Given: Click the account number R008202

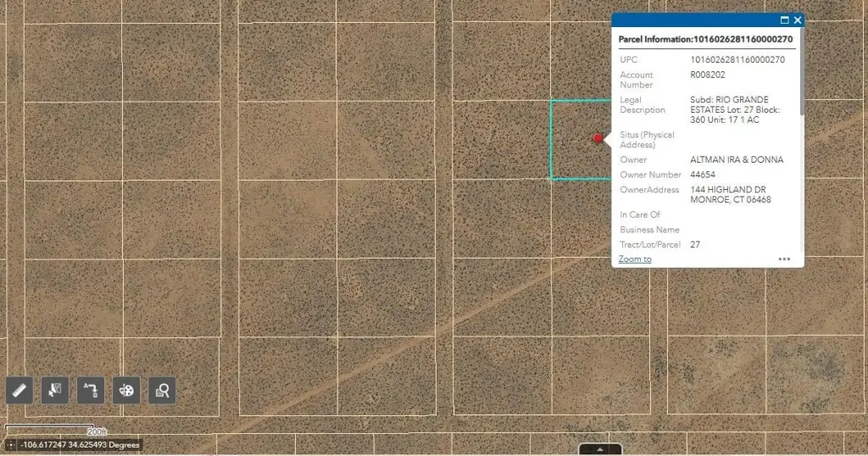Looking at the screenshot, I should (x=708, y=75).
